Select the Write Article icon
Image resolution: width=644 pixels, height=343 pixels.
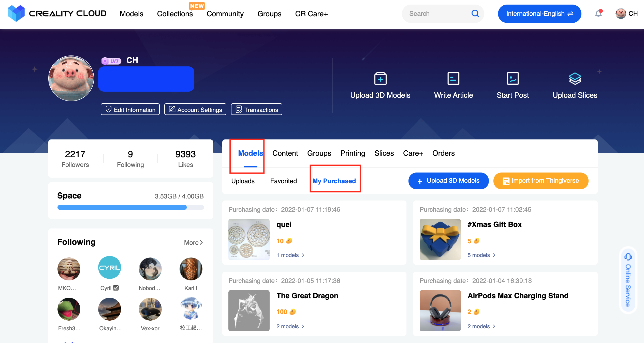pyautogui.click(x=453, y=79)
